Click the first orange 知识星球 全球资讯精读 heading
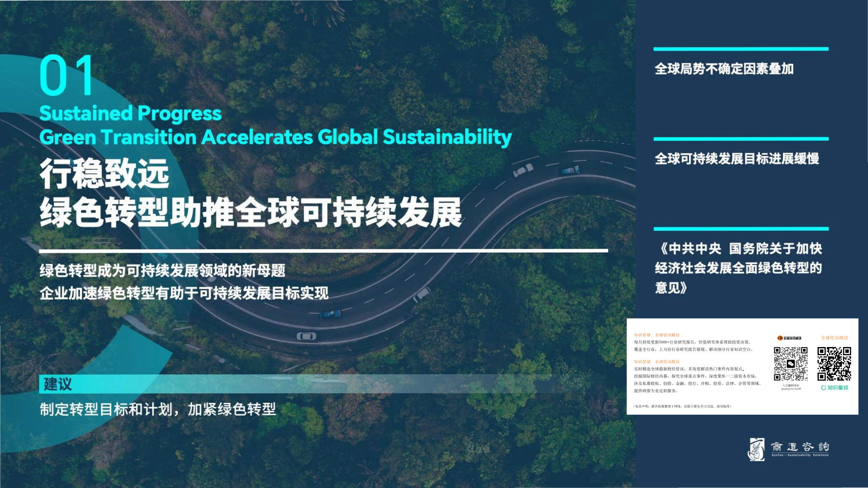 657,335
